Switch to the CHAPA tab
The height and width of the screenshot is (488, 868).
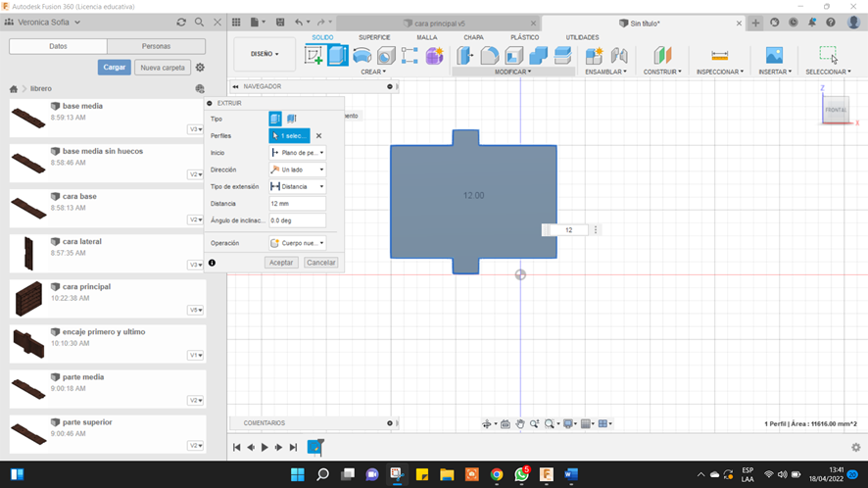click(x=473, y=37)
